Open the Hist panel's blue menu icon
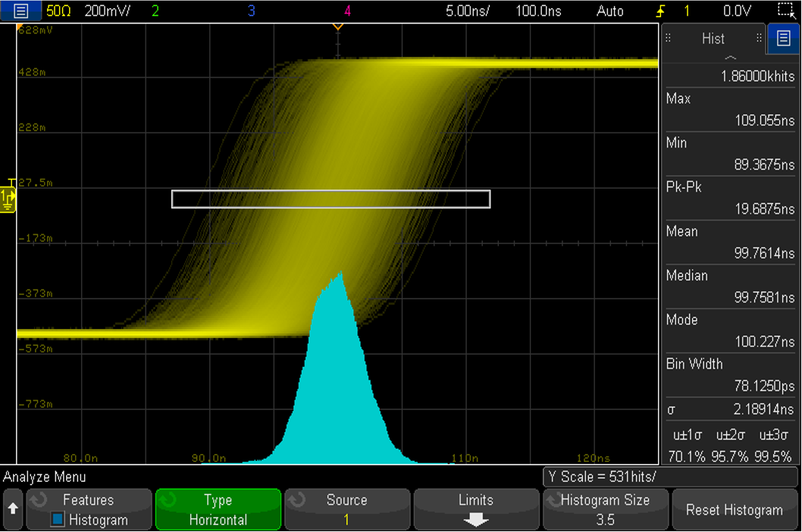 click(783, 39)
